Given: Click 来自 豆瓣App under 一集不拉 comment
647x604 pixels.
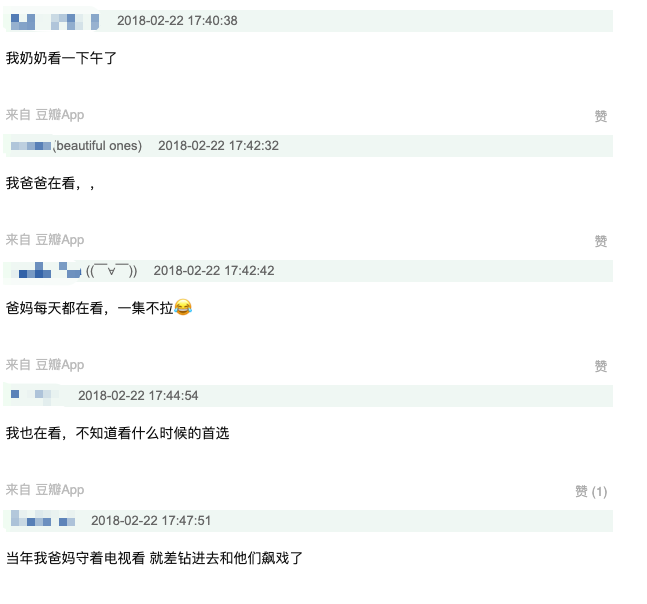Looking at the screenshot, I should coord(45,365).
